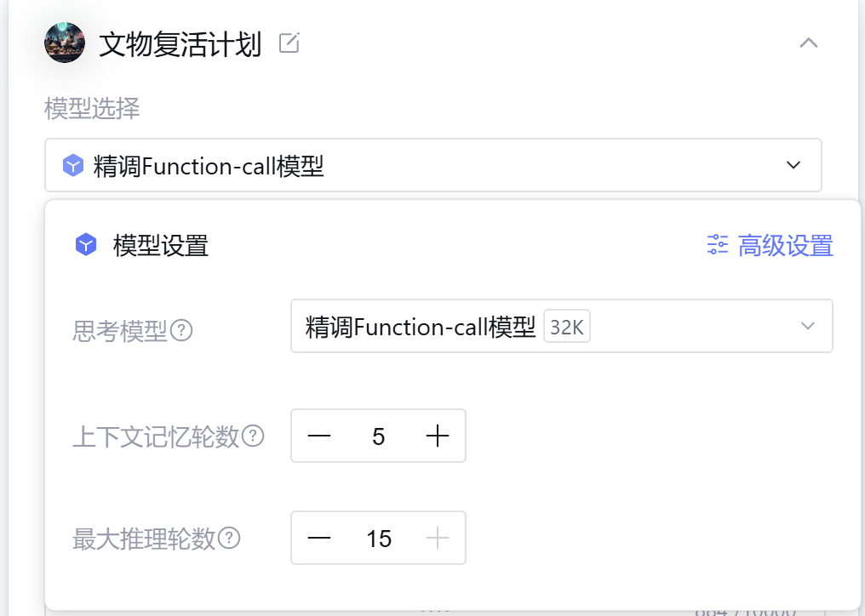Click the 文物复活计划 avatar thumbnail
Viewport: 865px width, 616px height.
(65, 43)
